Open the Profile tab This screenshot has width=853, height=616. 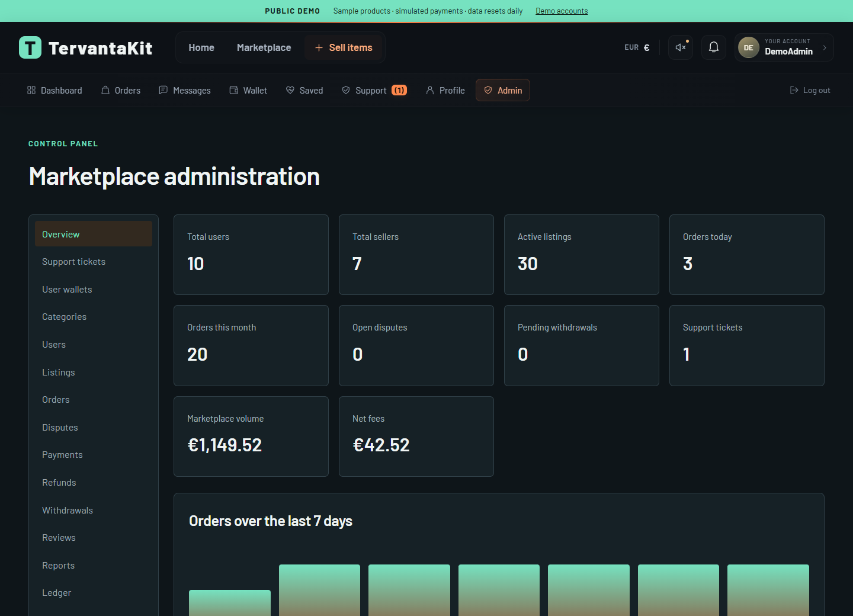(445, 90)
